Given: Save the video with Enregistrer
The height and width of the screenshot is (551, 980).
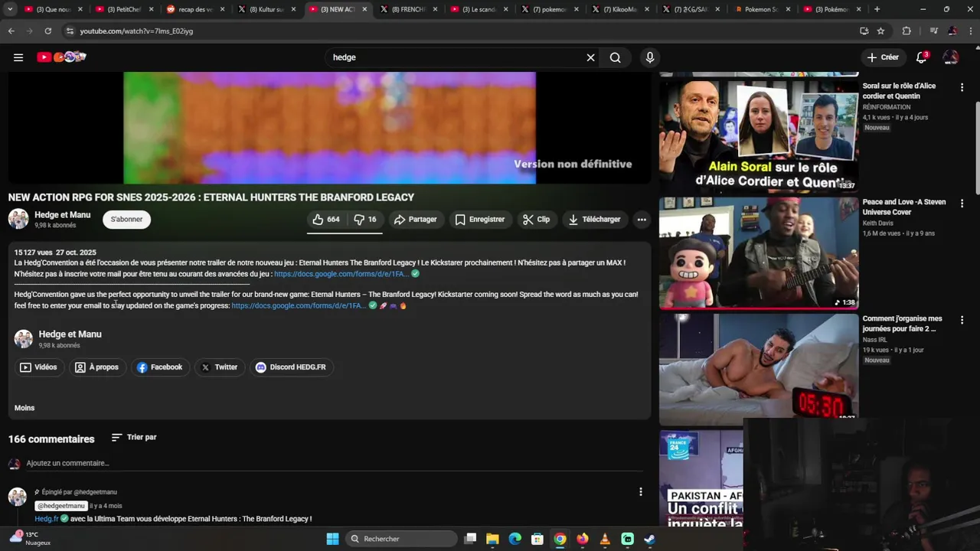Looking at the screenshot, I should click(x=480, y=220).
